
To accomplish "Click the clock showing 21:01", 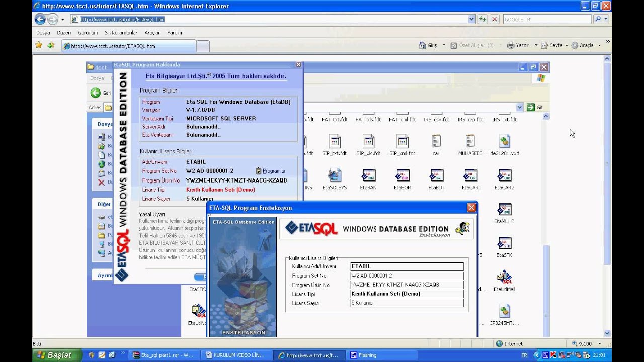I will pos(599,355).
